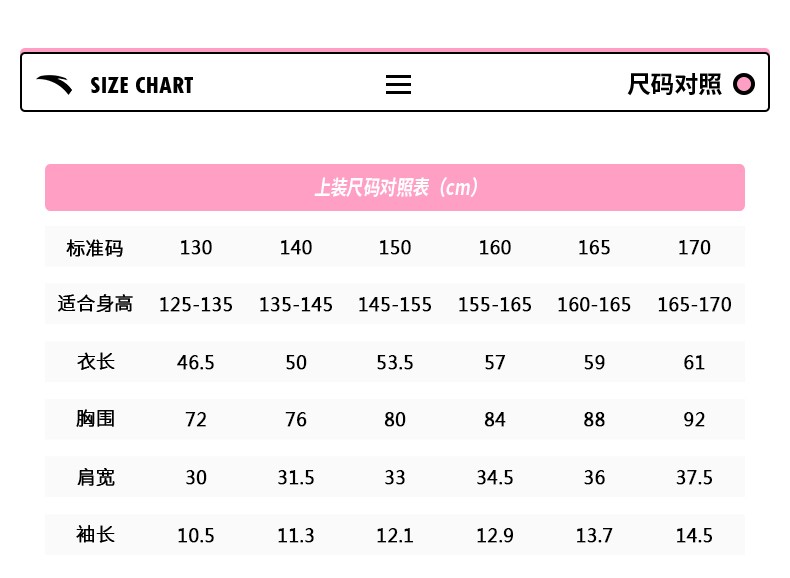790x578 pixels.
Task: Click height range 145-155 cell
Action: (x=394, y=304)
